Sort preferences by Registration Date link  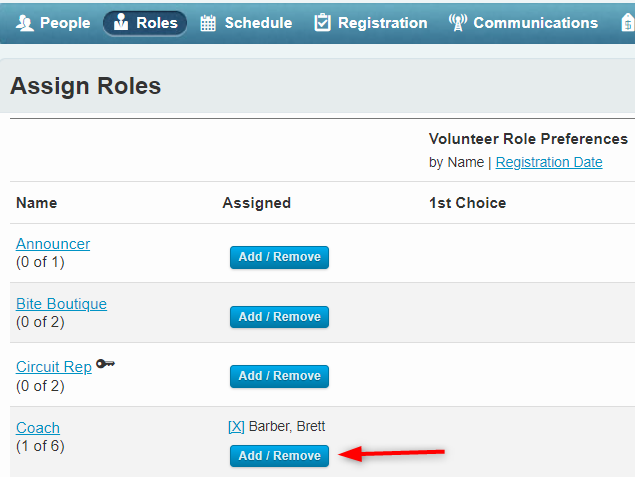(549, 162)
